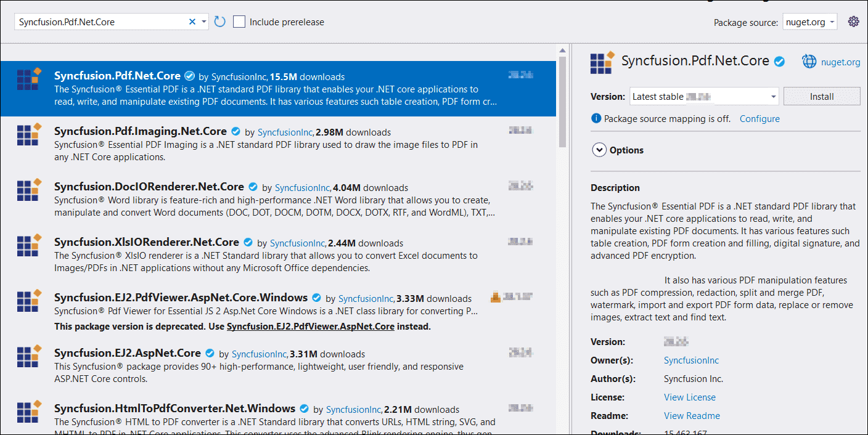Click the Syncfusion.EJ2.AspNet.Core package logo

29,356
